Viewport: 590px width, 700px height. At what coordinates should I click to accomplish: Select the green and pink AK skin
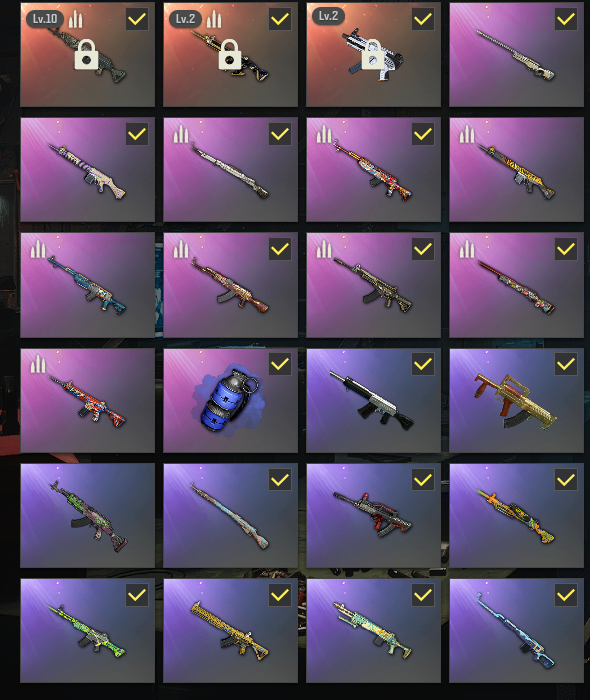[x=87, y=515]
